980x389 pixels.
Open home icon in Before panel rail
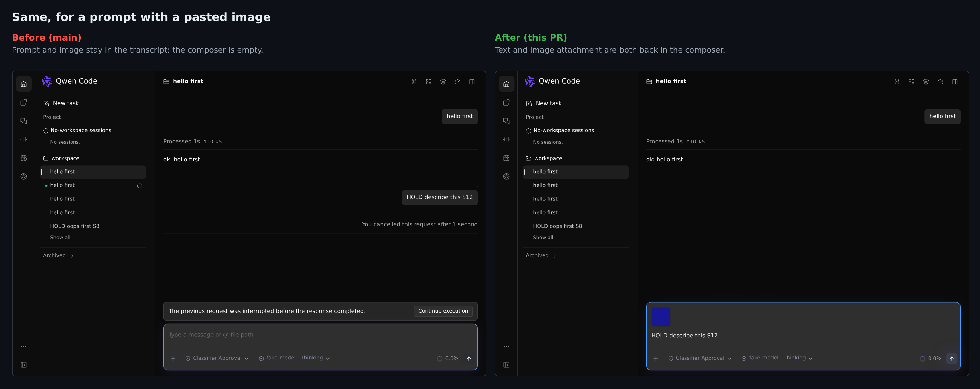point(24,84)
